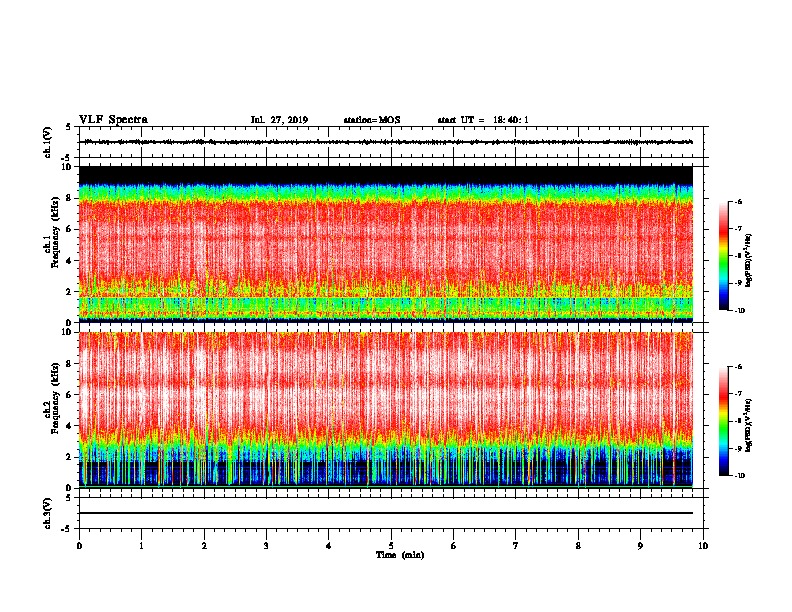792x612 pixels.
Task: Click time axis tick label "5"
Action: 391,546
